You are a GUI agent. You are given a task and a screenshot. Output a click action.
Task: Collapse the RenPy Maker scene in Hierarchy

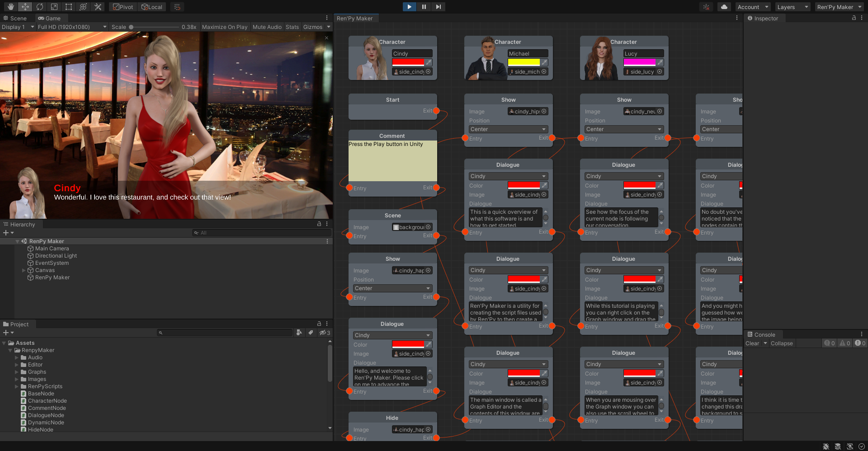click(17, 241)
